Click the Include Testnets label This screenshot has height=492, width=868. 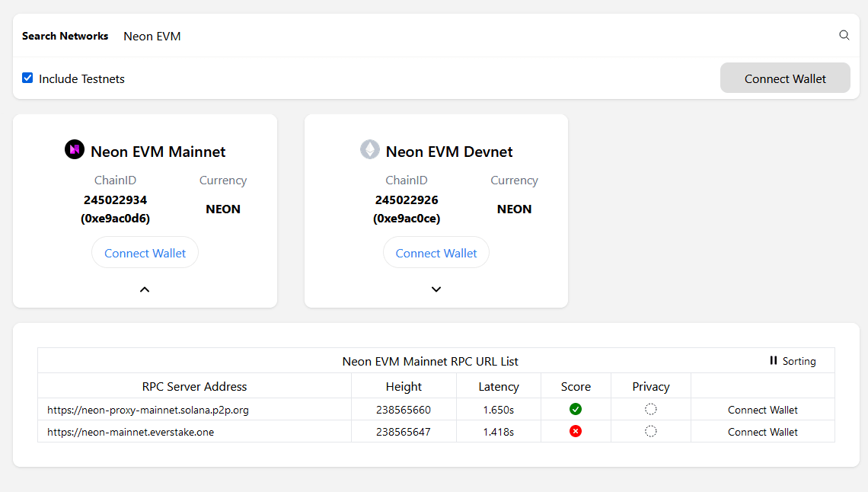81,78
